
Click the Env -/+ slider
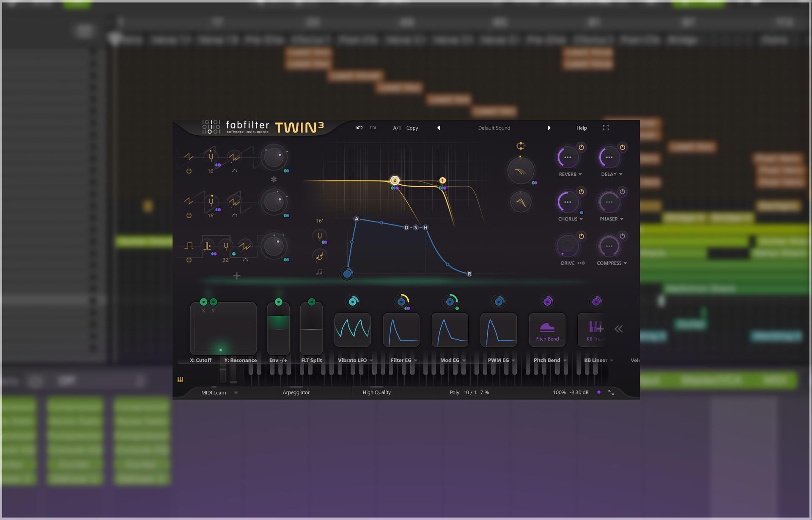tap(278, 329)
